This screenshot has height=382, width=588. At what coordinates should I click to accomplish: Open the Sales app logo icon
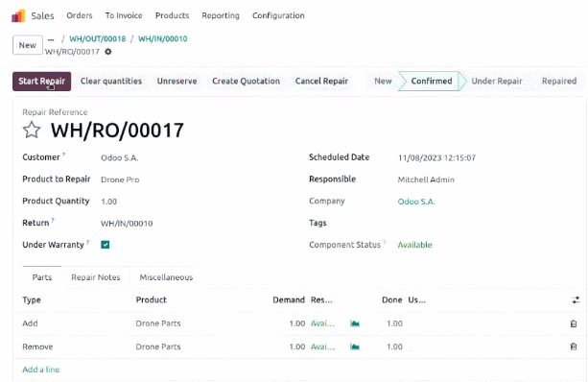click(x=18, y=15)
